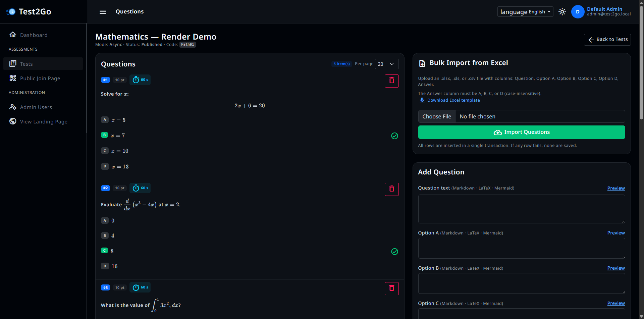Screen dimensions: 644x319
Task: Click the 10 pt badge on question #1
Action: click(120, 80)
